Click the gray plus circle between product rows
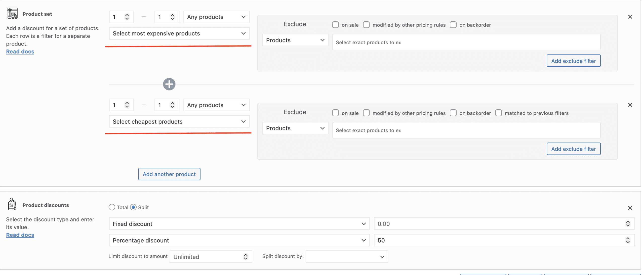Viewport: 644px width, 275px height. pyautogui.click(x=169, y=84)
